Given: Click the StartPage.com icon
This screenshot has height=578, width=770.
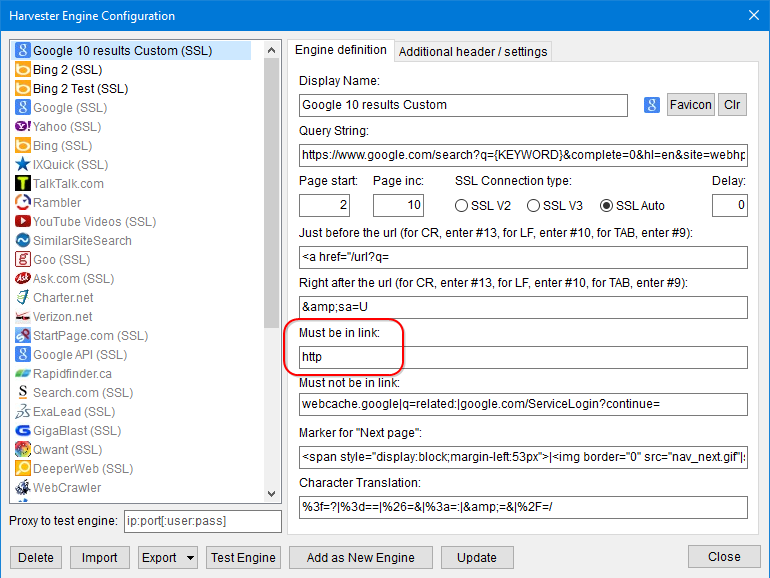Looking at the screenshot, I should click(23, 335).
